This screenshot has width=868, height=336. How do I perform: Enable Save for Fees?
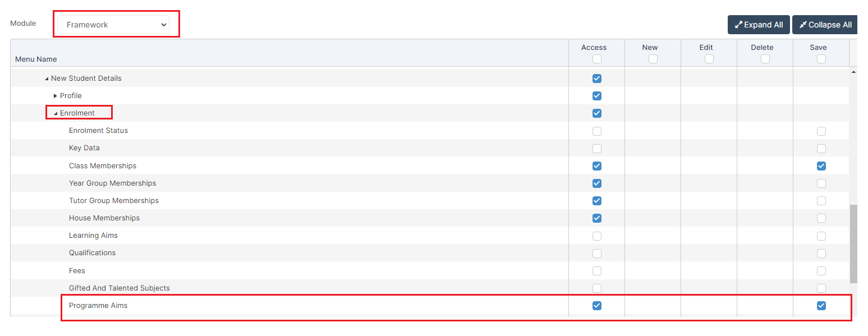click(821, 271)
